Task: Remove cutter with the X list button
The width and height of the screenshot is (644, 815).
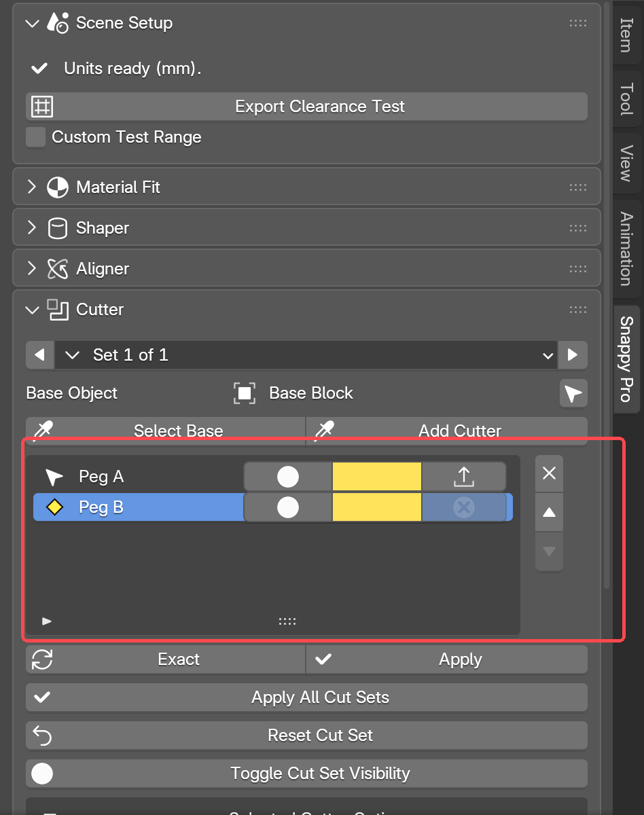Action: pyautogui.click(x=549, y=473)
